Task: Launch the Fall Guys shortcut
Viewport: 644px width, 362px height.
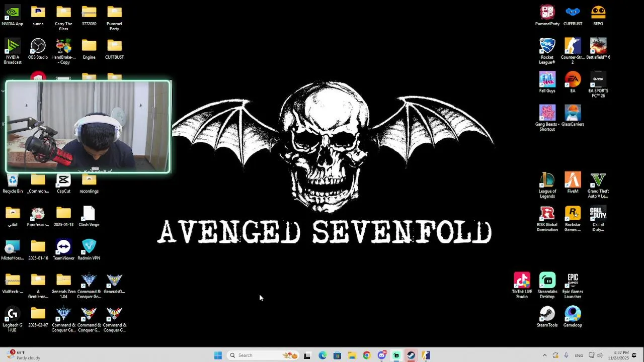Action: tap(547, 83)
